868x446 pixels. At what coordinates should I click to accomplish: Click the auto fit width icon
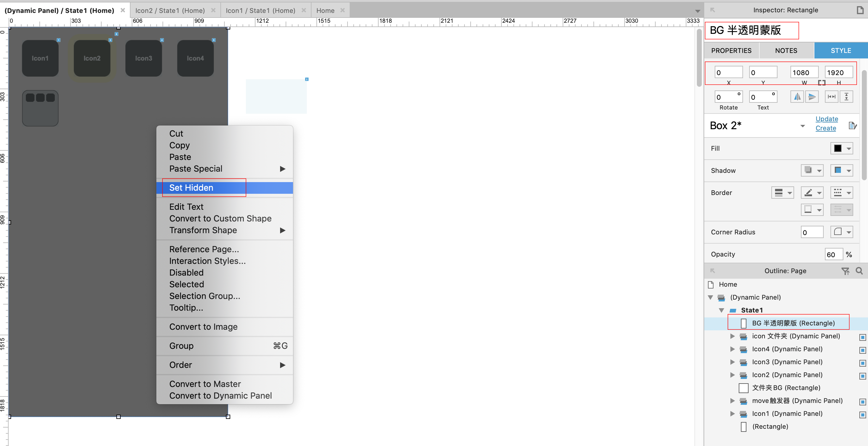[x=831, y=97]
